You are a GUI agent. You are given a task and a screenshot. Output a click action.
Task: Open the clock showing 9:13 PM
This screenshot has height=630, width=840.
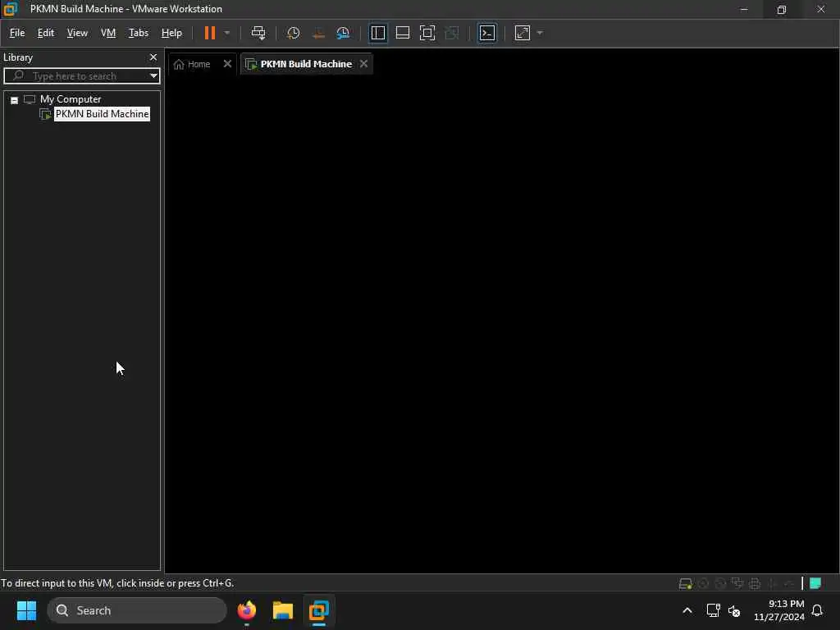pyautogui.click(x=779, y=610)
